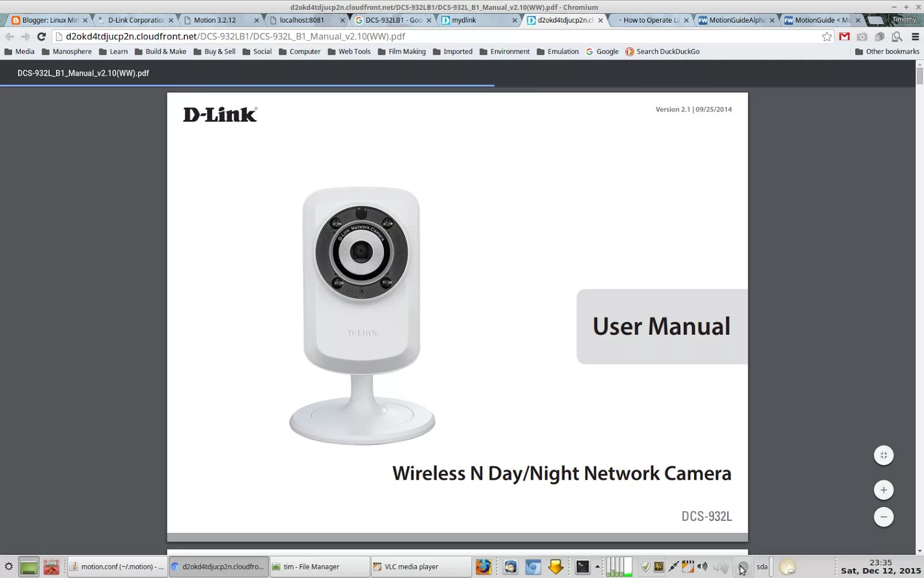The image size is (924, 578).
Task: Zoom in on the PDF
Action: click(884, 490)
